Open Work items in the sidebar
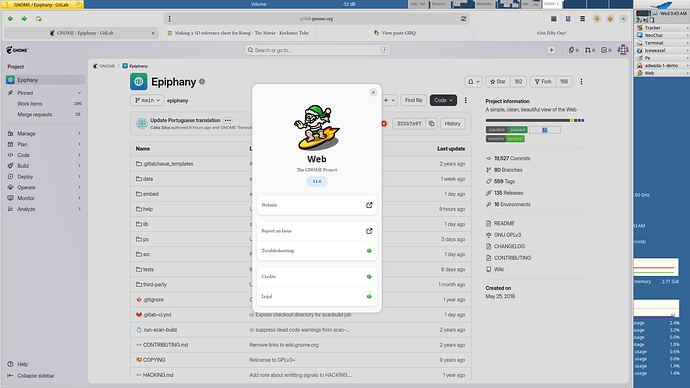Viewport: 690px width, 388px height. coord(45,104)
